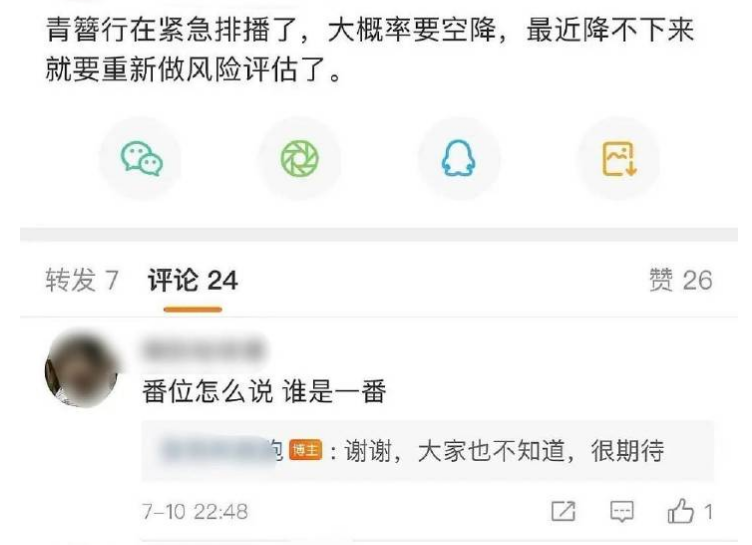The height and width of the screenshot is (545, 752).
Task: Save post as image icon
Action: tap(619, 159)
